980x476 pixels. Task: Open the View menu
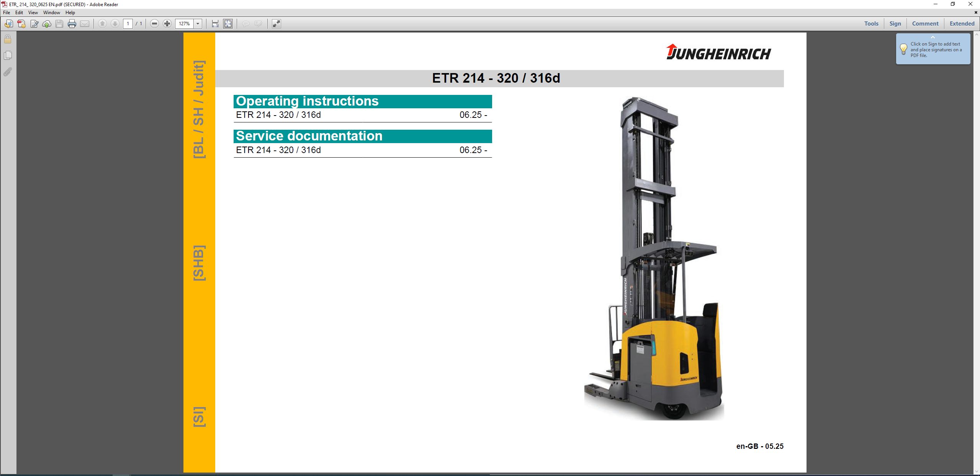[x=33, y=13]
